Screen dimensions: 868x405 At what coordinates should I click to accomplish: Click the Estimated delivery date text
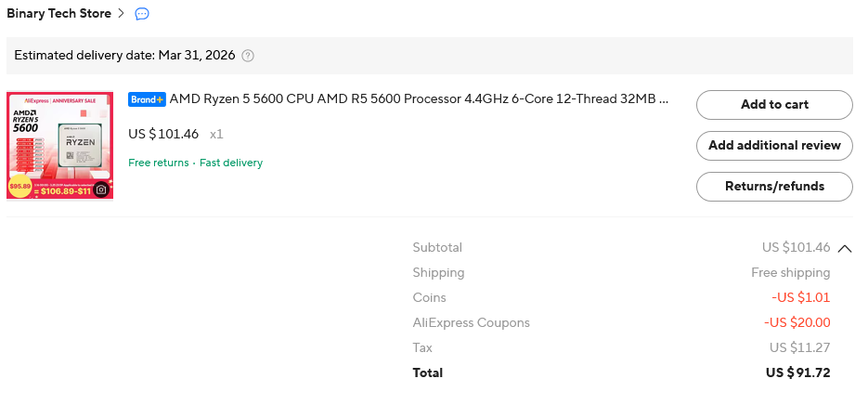pos(124,56)
